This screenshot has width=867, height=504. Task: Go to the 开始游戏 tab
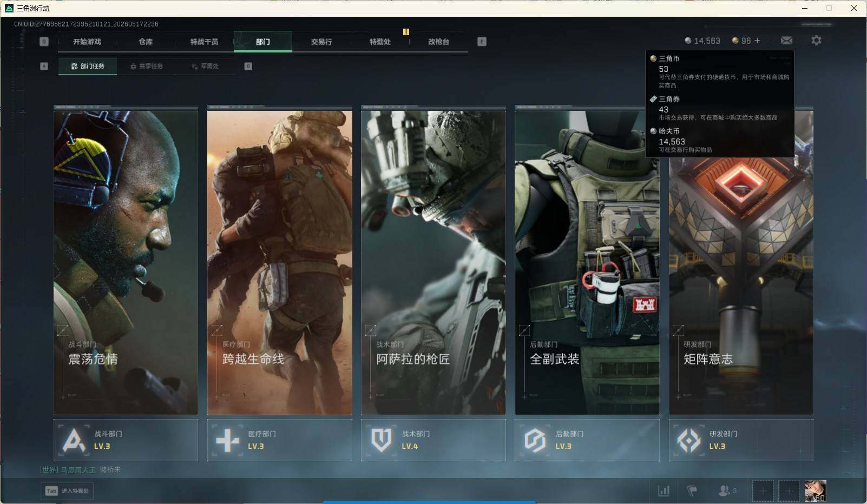click(x=87, y=42)
